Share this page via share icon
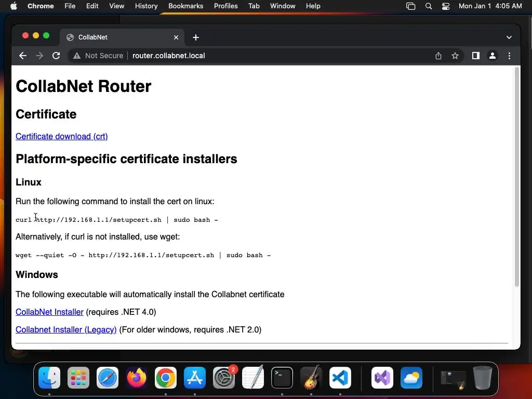Screen dimensions: 532x399 (x=438, y=56)
